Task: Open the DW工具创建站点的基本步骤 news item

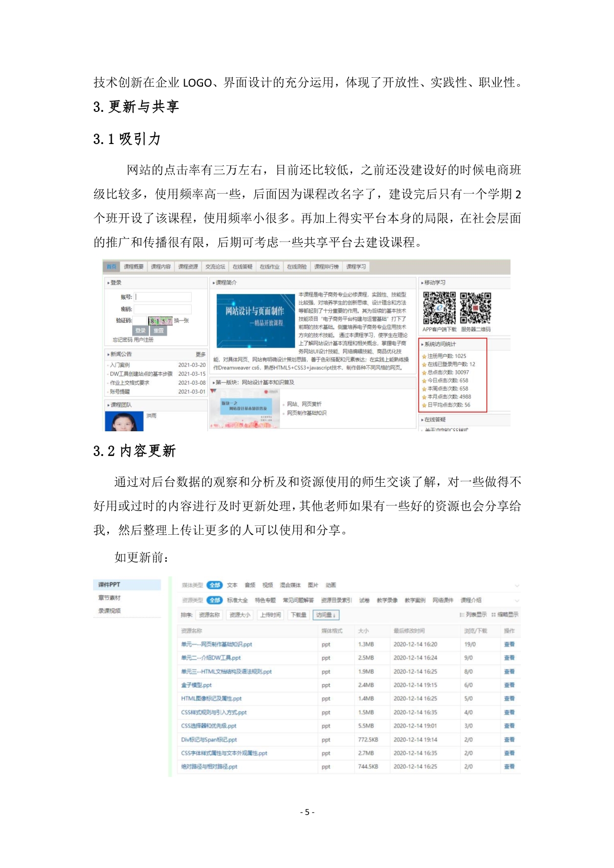Action: (141, 374)
